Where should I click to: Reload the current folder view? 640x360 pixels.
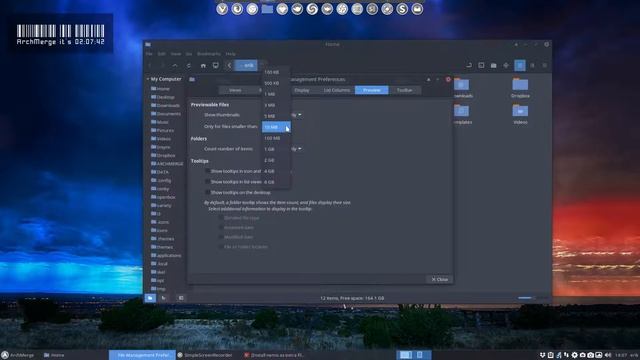(188, 65)
